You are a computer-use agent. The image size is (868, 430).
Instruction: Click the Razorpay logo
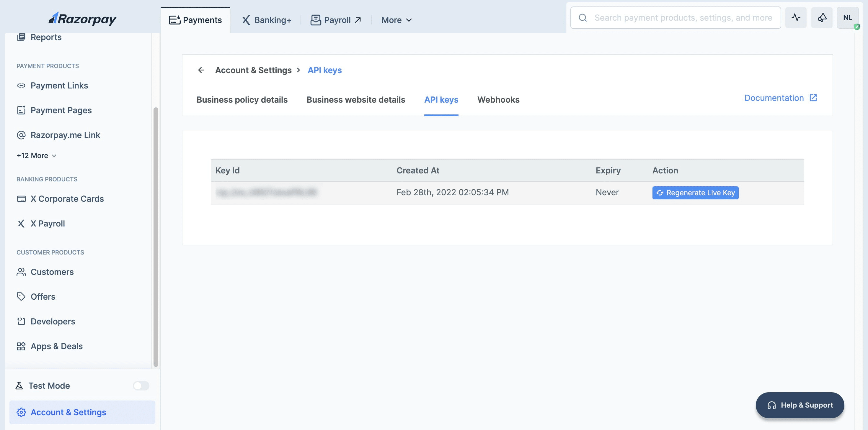82,19
